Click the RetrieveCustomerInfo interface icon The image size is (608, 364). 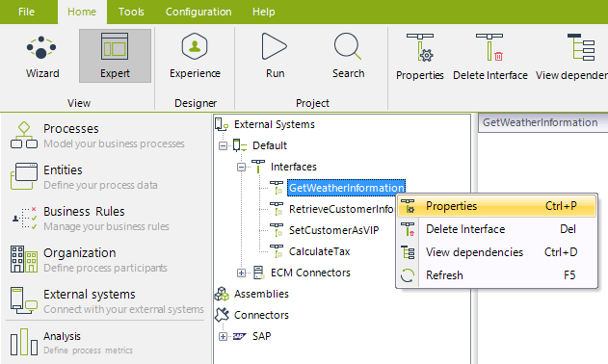(x=277, y=209)
